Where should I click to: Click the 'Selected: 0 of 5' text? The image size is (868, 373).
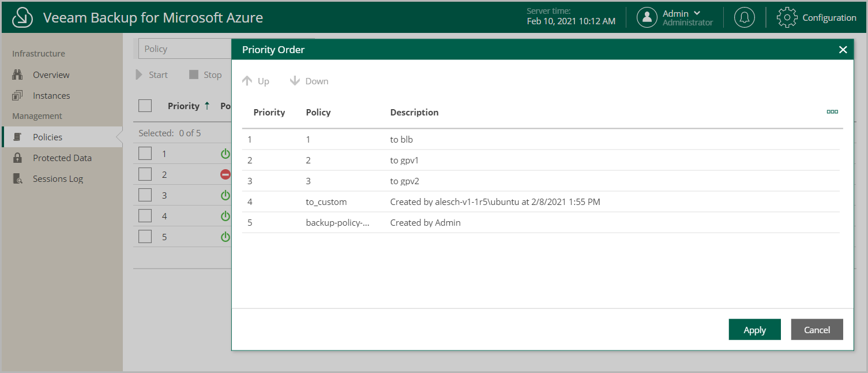(x=170, y=133)
